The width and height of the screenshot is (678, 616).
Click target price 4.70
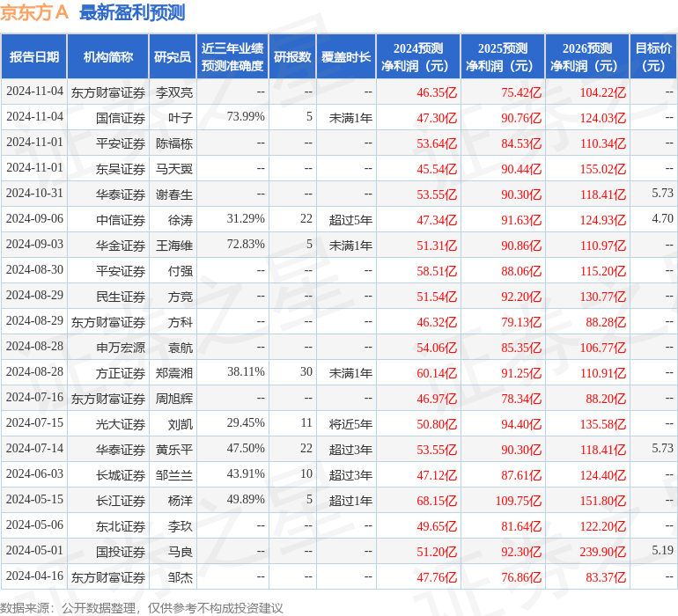coord(662,219)
